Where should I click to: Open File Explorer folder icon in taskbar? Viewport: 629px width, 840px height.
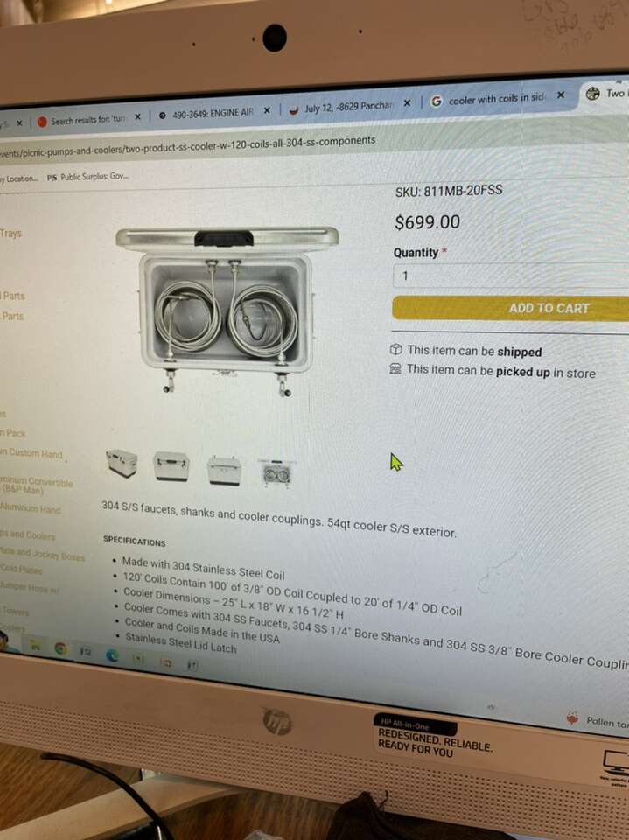click(x=35, y=645)
